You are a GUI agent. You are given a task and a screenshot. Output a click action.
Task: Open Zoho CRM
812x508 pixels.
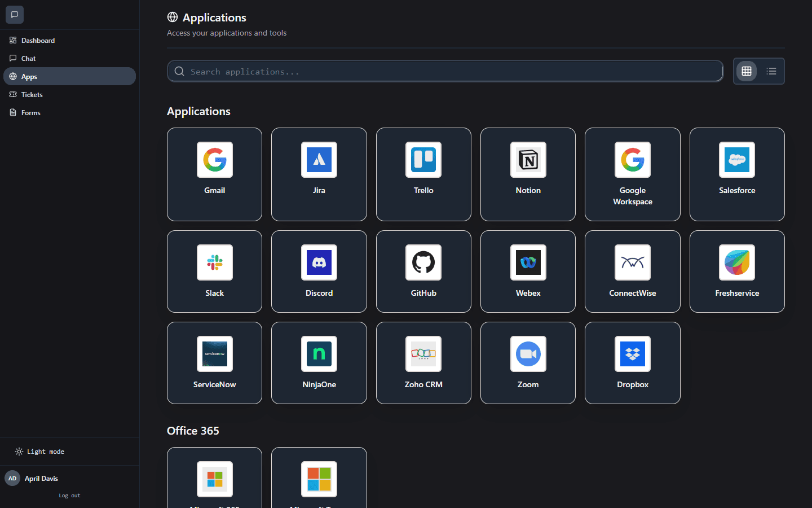[423, 363]
